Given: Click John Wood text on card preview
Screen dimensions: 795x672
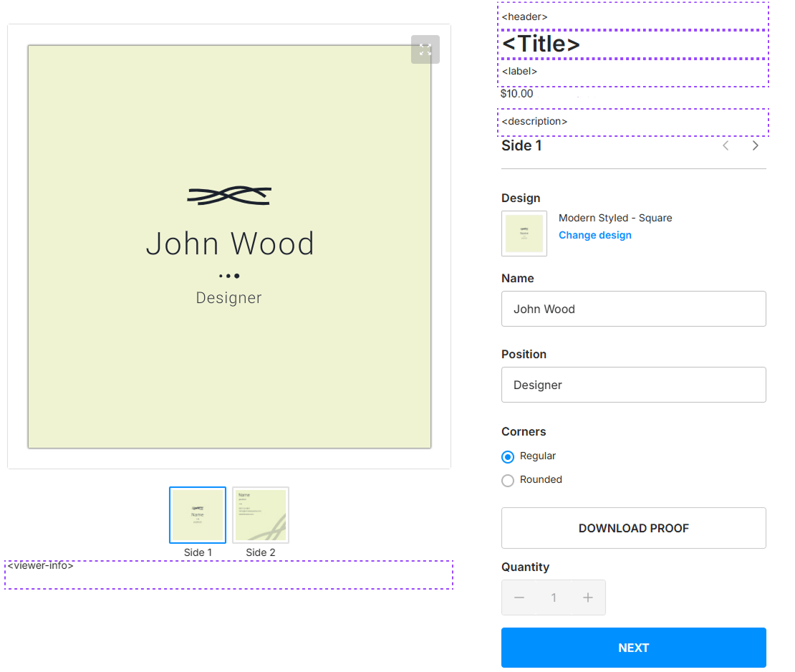Looking at the screenshot, I should 230,244.
